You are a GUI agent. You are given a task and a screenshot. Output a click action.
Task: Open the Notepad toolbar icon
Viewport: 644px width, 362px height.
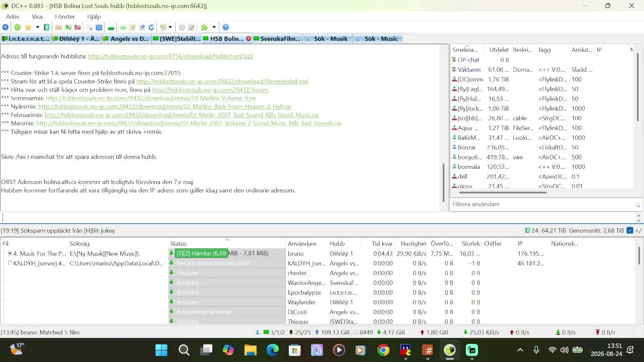[x=191, y=27]
